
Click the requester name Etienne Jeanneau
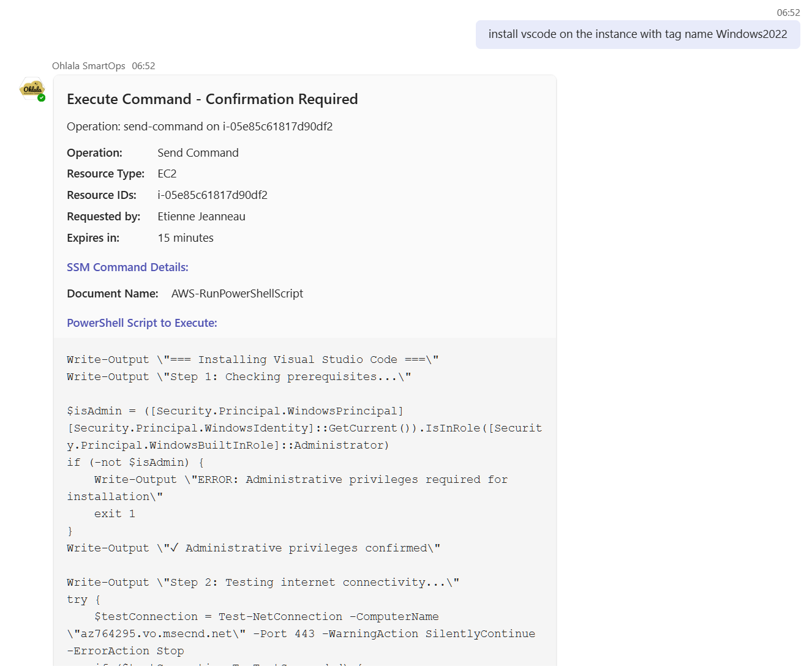tap(201, 217)
